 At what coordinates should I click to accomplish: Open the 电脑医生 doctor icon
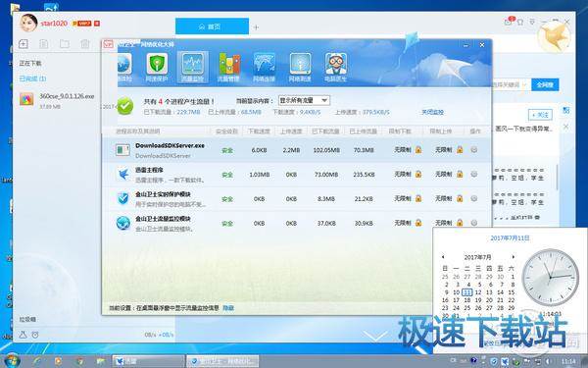[335, 68]
